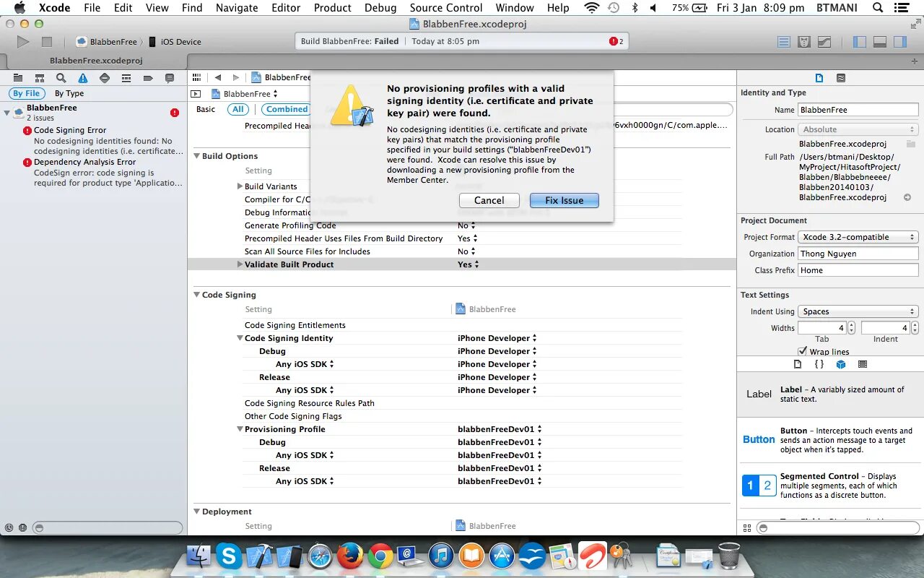The width and height of the screenshot is (924, 578).
Task: Open the BlabbenFree target selector popup
Action: coord(245,94)
